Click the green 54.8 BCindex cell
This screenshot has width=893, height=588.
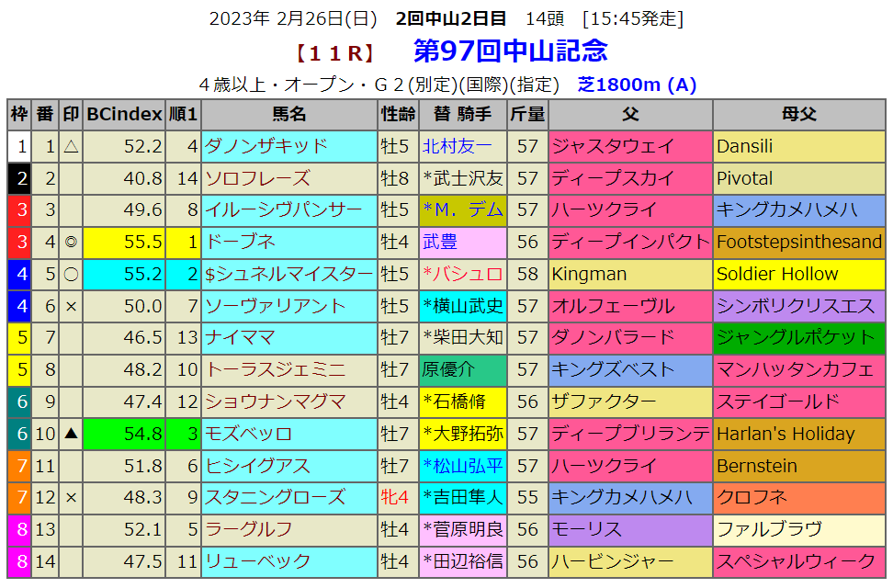pos(124,434)
